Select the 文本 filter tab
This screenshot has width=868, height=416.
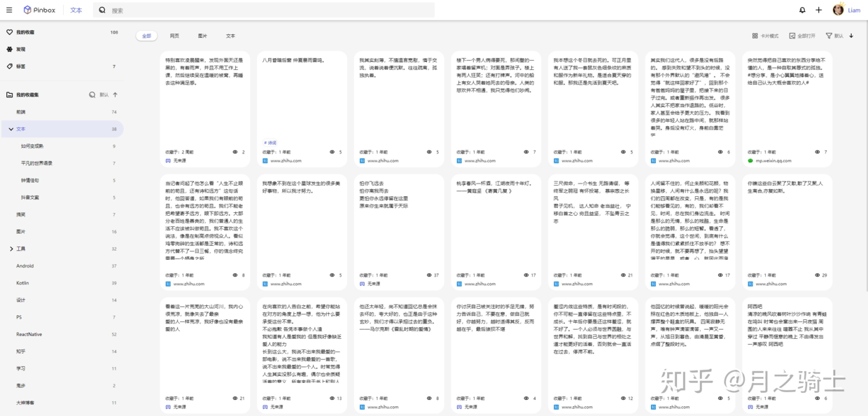point(230,36)
